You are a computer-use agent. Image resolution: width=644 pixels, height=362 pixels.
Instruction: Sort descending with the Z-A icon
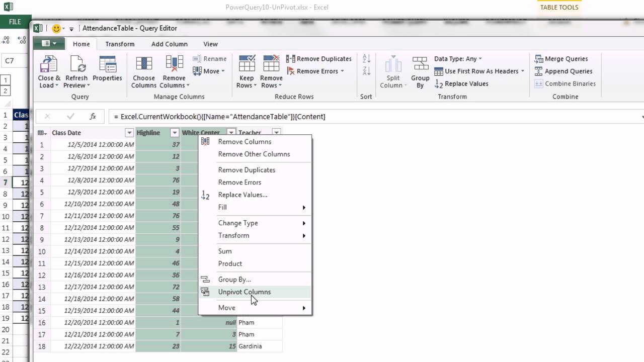[366, 71]
